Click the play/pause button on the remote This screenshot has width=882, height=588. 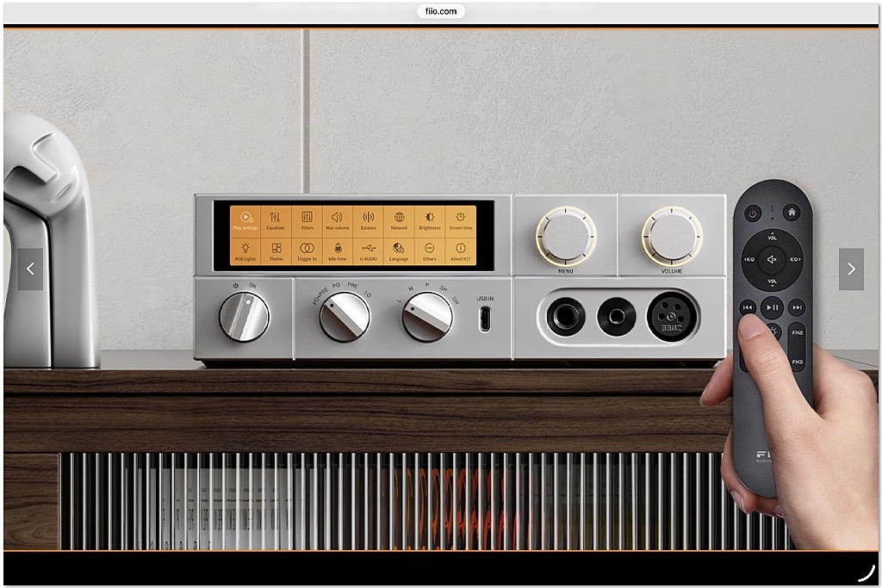pyautogui.click(x=773, y=307)
